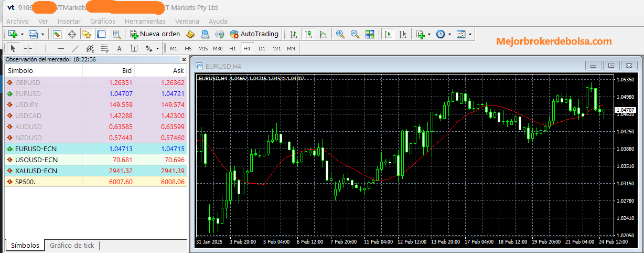
Task: Switch to the M5 timeframe
Action: click(x=188, y=48)
